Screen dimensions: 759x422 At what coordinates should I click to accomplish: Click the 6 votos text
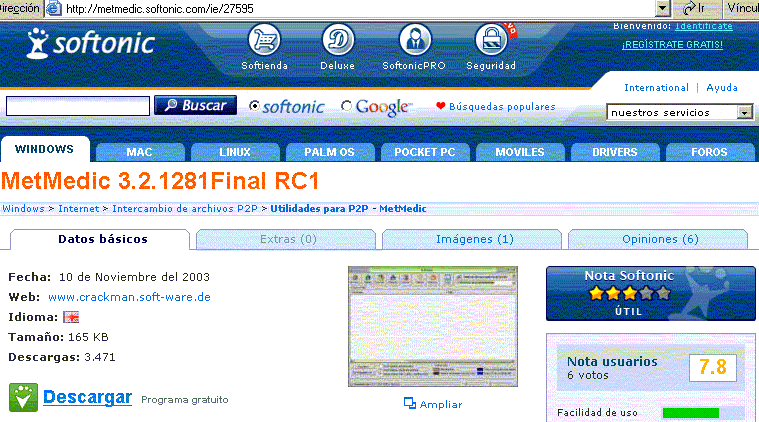[x=588, y=375]
